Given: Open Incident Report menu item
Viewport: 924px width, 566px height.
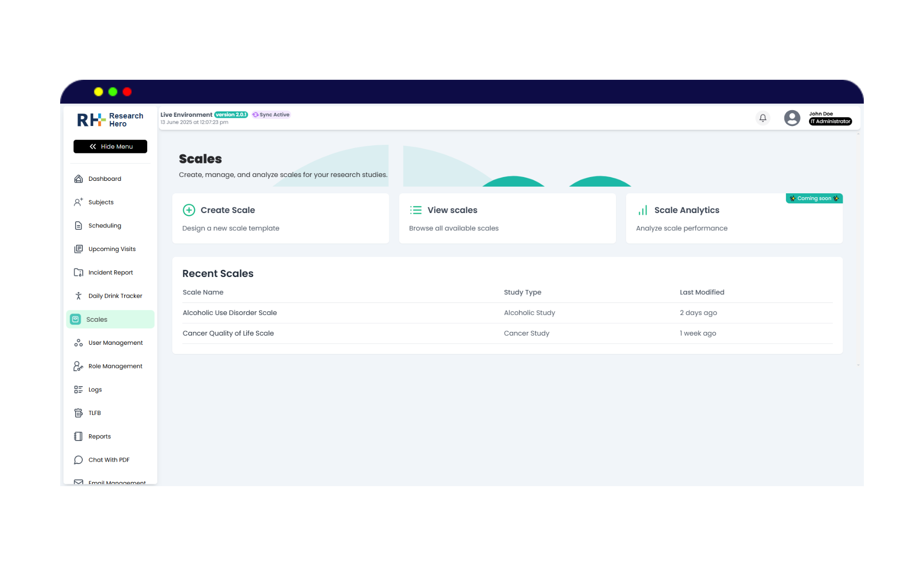Looking at the screenshot, I should coord(110,272).
